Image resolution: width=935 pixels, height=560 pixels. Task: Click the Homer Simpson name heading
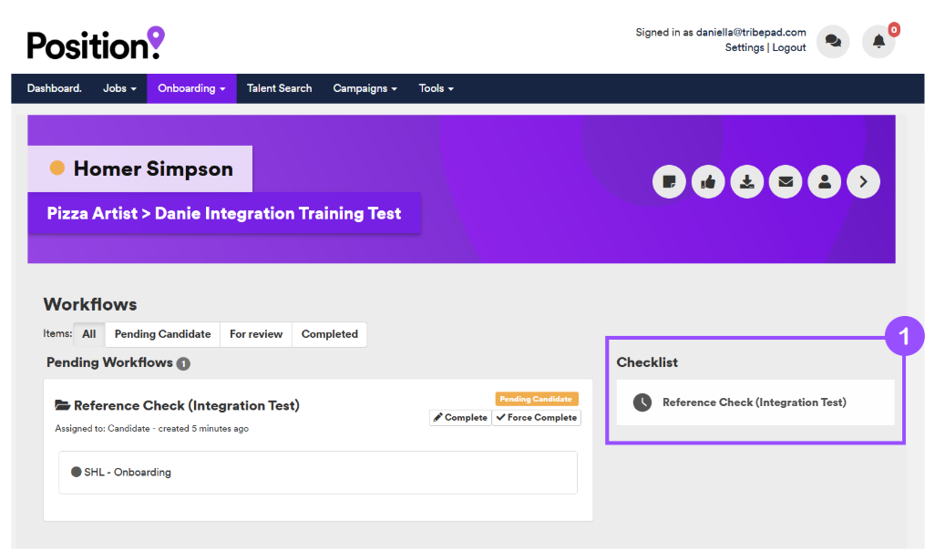153,168
